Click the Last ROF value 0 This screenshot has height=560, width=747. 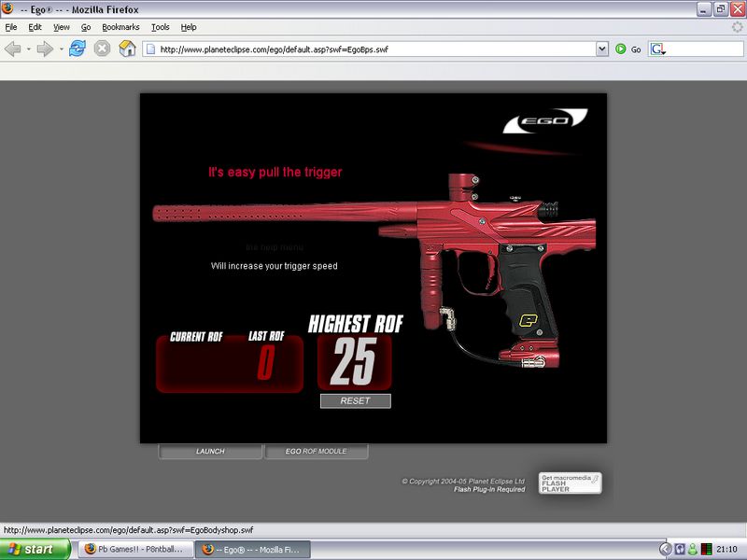click(x=266, y=362)
